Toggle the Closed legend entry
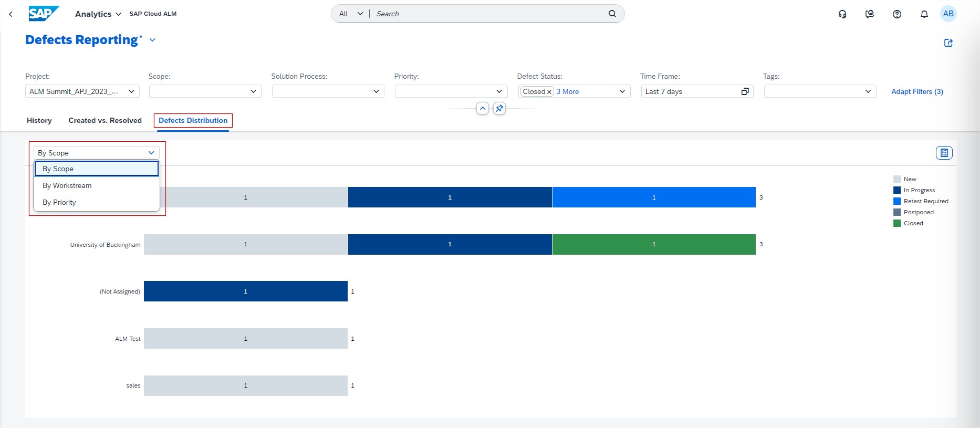 click(913, 223)
